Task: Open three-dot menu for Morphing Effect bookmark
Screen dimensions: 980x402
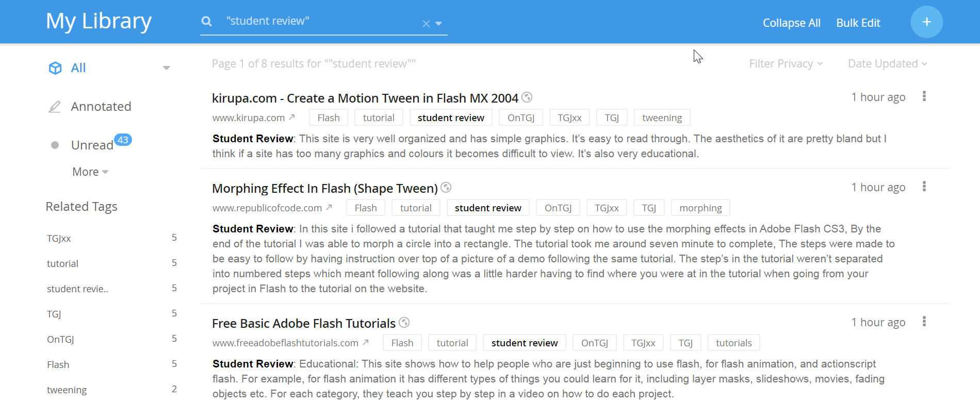Action: click(x=924, y=187)
